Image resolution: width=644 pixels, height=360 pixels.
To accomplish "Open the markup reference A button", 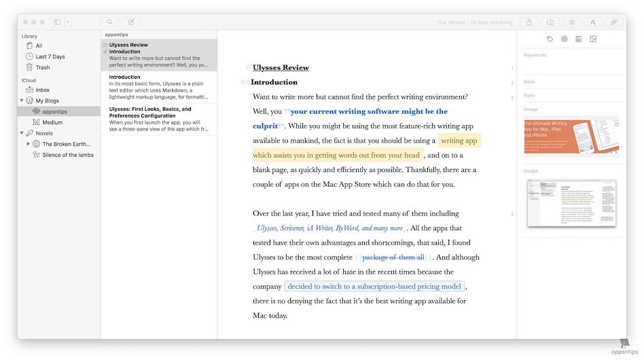I will [593, 22].
